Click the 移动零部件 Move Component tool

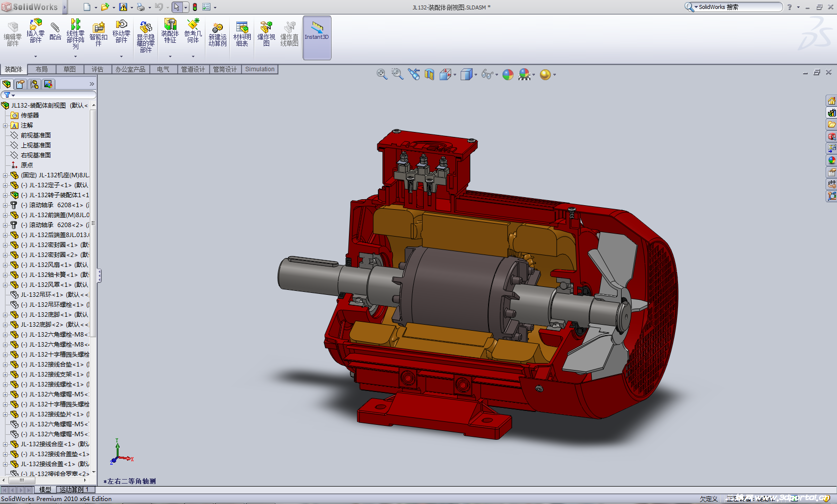(121, 31)
